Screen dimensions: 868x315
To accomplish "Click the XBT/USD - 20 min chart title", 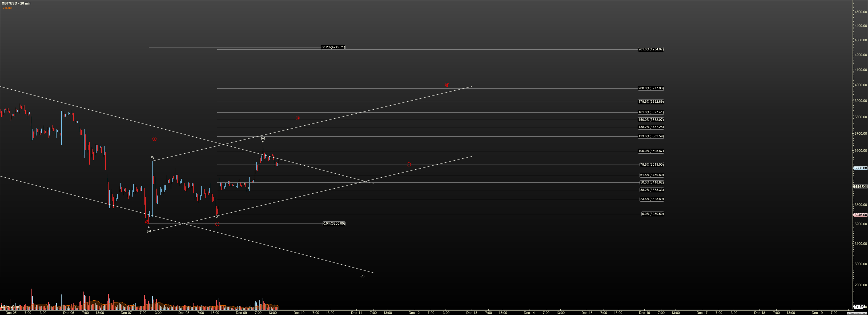I will (x=17, y=3).
